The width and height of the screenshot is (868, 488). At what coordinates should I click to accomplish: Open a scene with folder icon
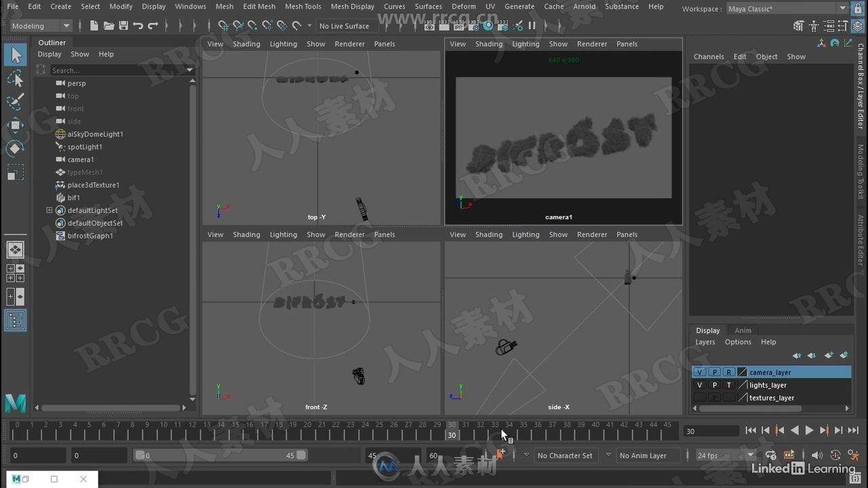(108, 26)
